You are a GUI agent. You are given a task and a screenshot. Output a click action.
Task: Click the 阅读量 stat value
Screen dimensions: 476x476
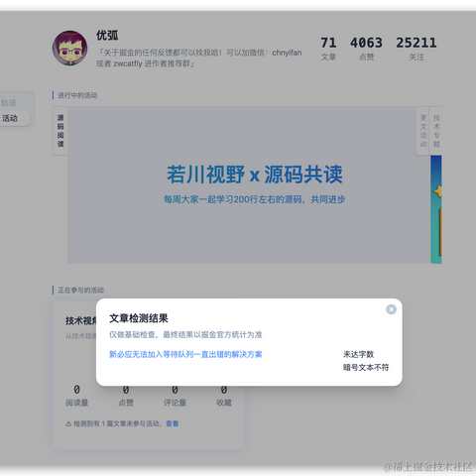pyautogui.click(x=76, y=390)
